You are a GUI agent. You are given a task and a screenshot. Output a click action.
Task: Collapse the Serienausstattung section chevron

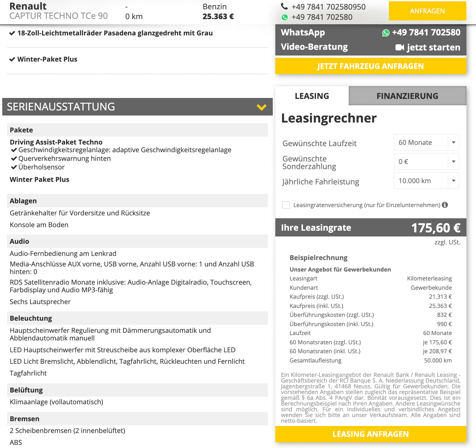pos(262,107)
